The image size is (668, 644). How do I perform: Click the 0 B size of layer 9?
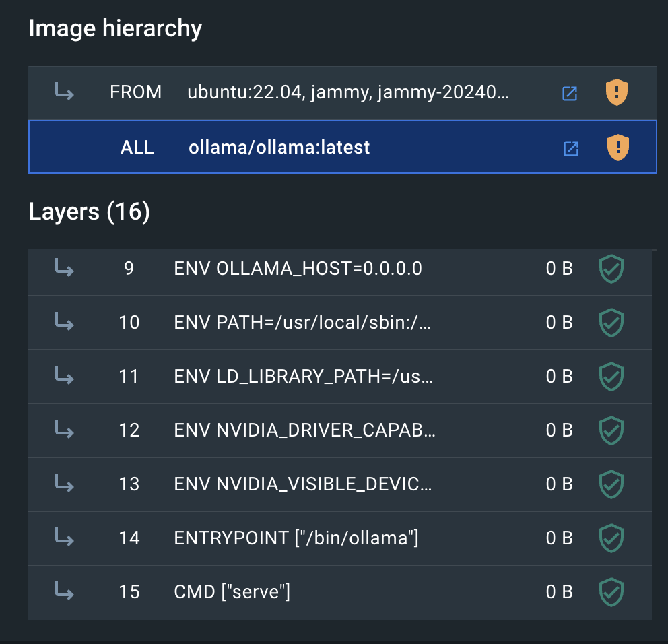559,269
